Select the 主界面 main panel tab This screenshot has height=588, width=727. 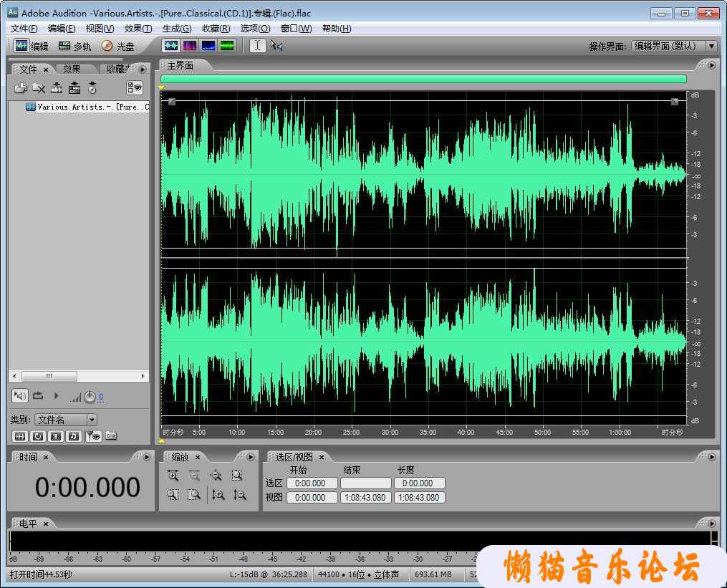tap(180, 66)
